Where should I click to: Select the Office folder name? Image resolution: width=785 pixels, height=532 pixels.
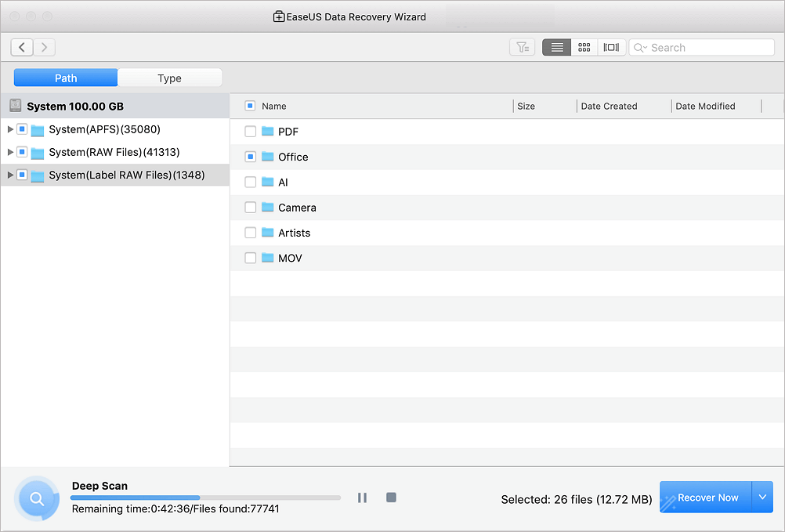(293, 157)
